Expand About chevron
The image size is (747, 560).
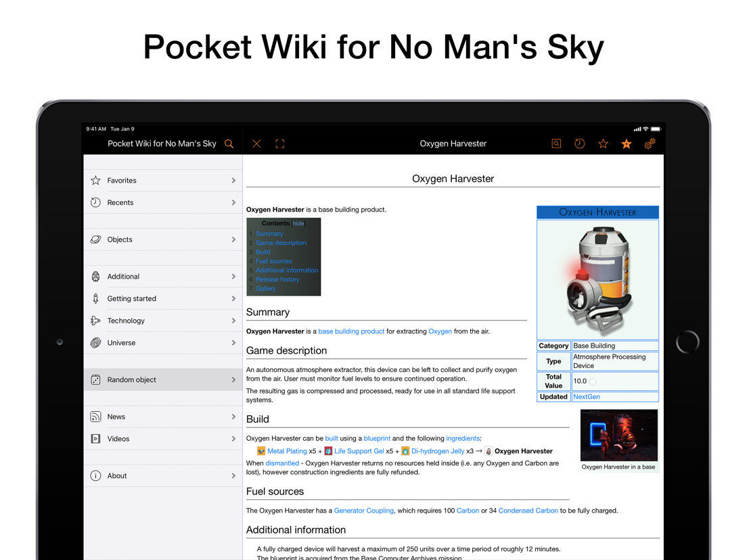click(233, 475)
